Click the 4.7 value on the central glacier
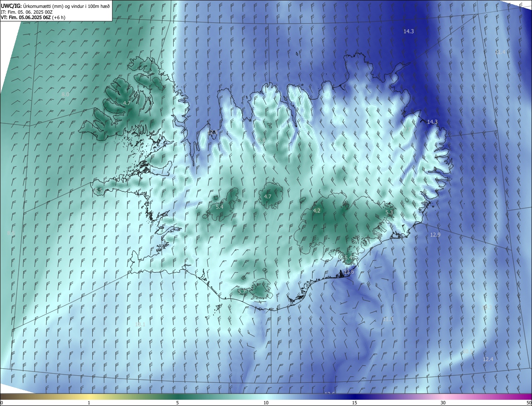Viewport: 532px width, 406px height. 268,196
